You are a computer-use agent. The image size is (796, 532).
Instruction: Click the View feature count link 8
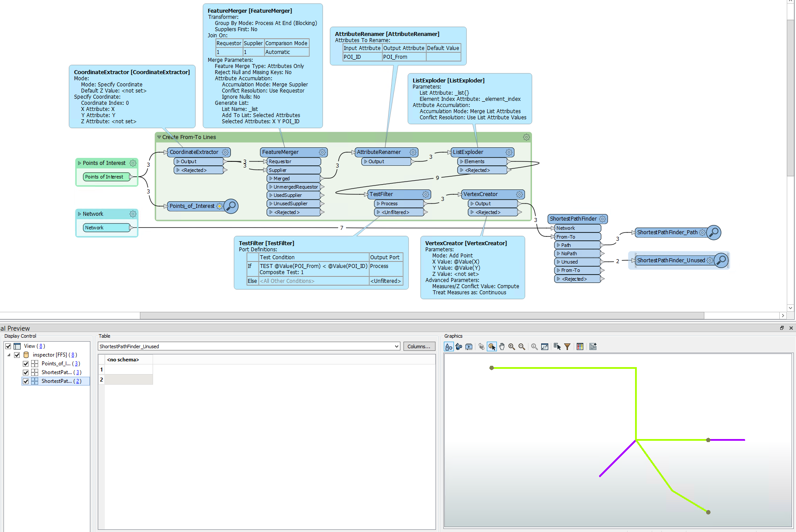tap(41, 346)
